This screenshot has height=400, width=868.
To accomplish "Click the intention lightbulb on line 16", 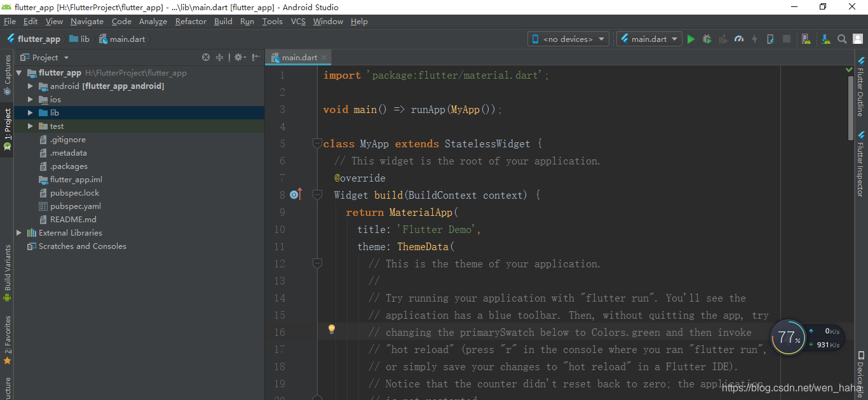I will point(331,329).
